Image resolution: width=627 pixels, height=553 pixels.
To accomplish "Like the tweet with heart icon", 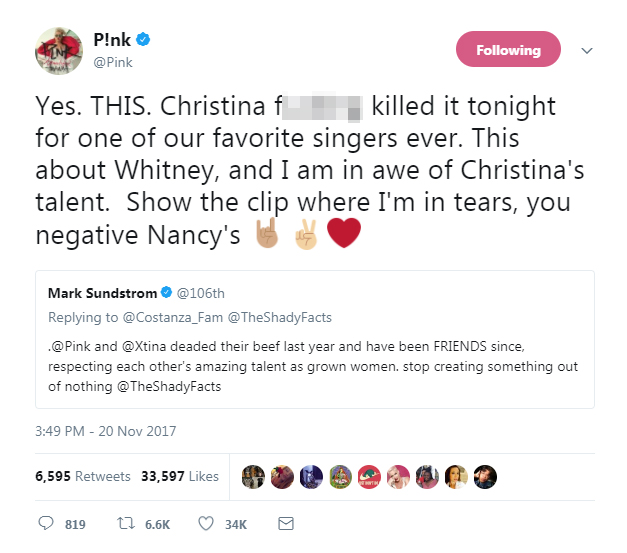I will pos(206,523).
